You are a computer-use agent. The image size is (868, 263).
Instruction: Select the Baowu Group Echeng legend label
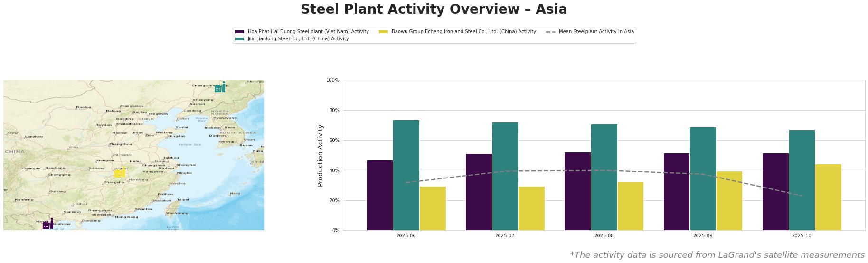click(463, 32)
